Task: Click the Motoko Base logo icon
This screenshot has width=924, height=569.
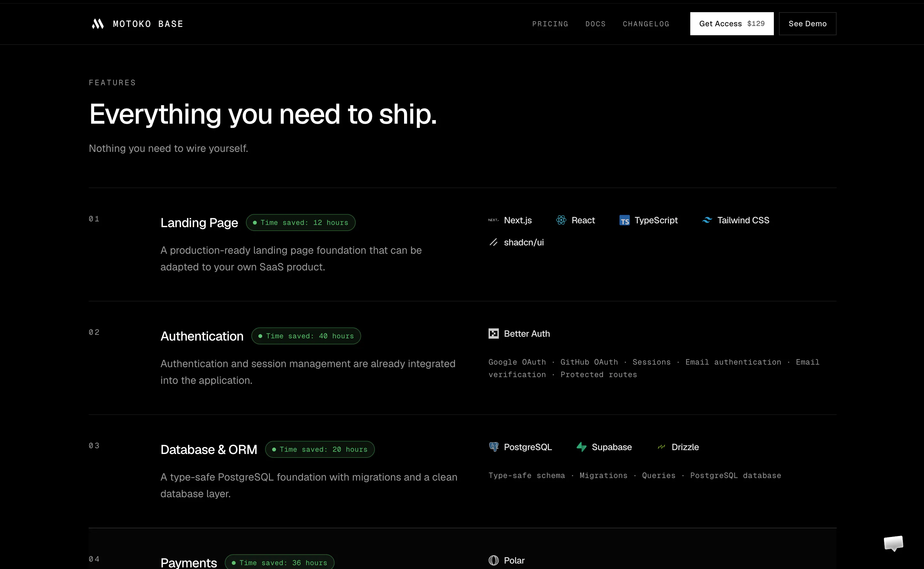Action: tap(98, 24)
